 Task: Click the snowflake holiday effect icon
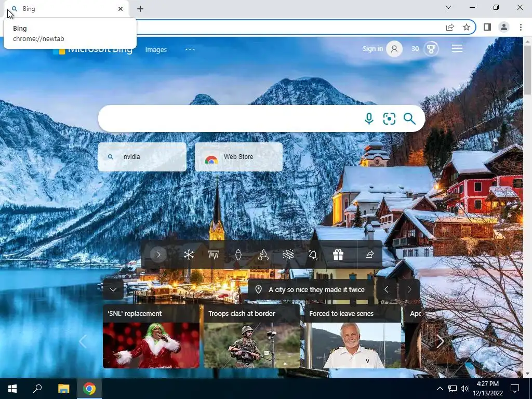(x=189, y=255)
